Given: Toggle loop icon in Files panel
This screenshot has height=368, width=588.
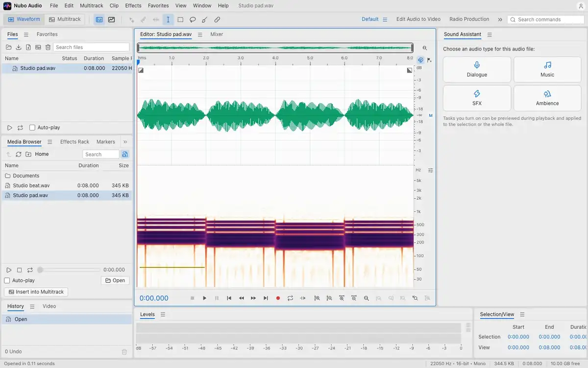Looking at the screenshot, I should point(20,128).
